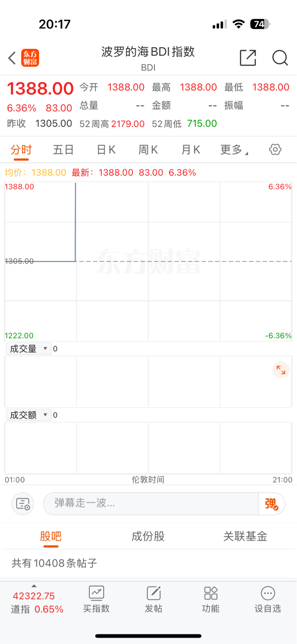This screenshot has height=644, width=297.
Task: Open chart settings gear icon
Action: 275,149
